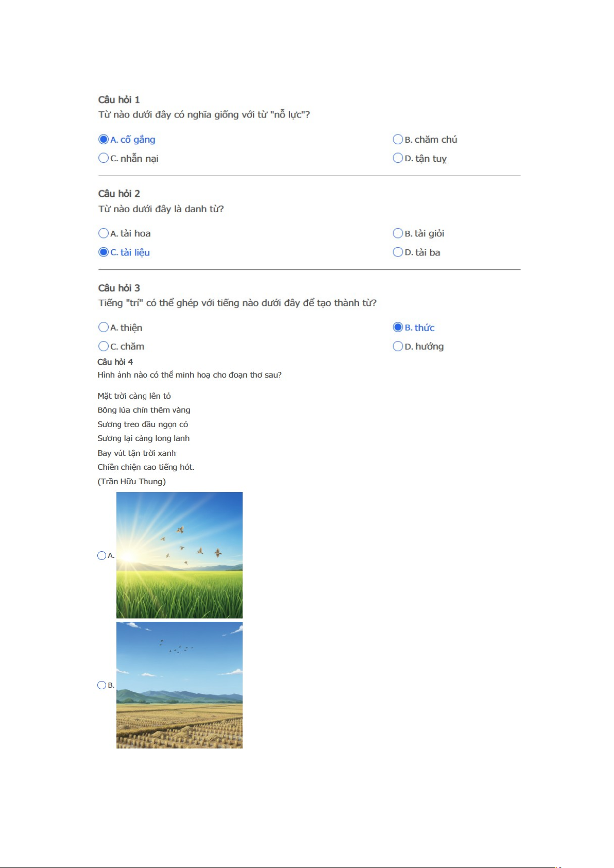Image resolution: width=614 pixels, height=868 pixels.
Task: Click the selected 'thức' radio option
Action: (398, 328)
